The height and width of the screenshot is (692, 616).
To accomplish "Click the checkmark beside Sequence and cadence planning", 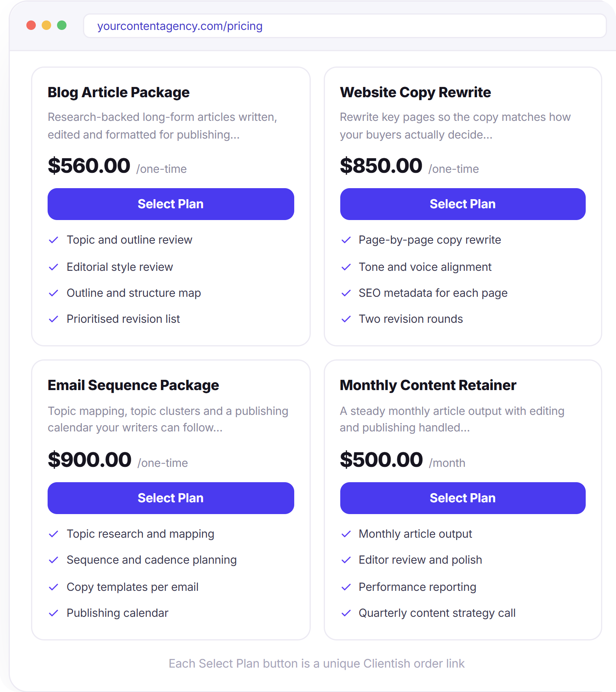I will click(53, 560).
